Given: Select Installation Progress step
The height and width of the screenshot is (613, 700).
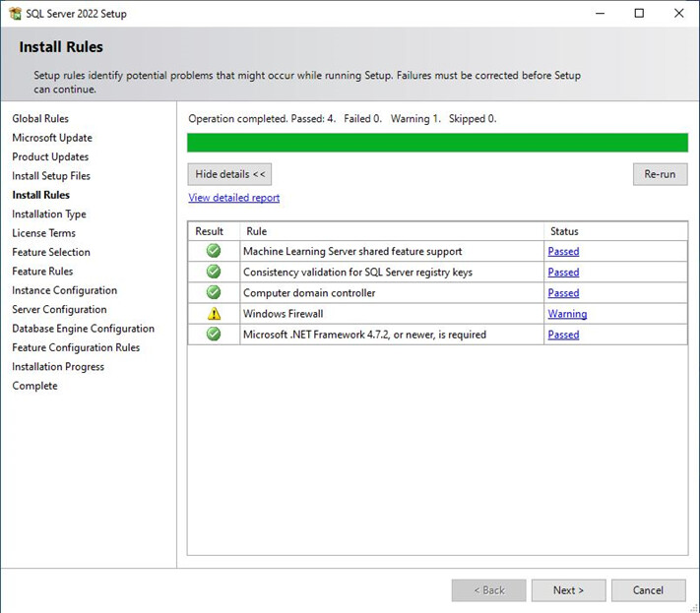Looking at the screenshot, I should [x=58, y=367].
